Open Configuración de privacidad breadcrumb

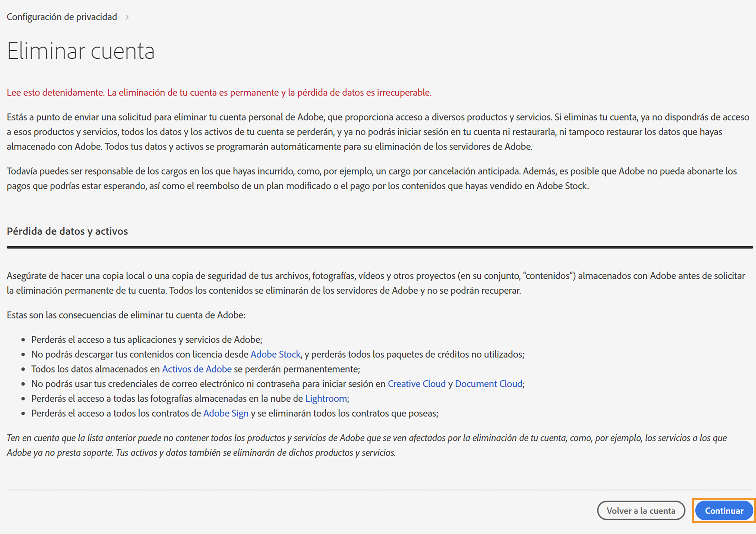coord(62,16)
